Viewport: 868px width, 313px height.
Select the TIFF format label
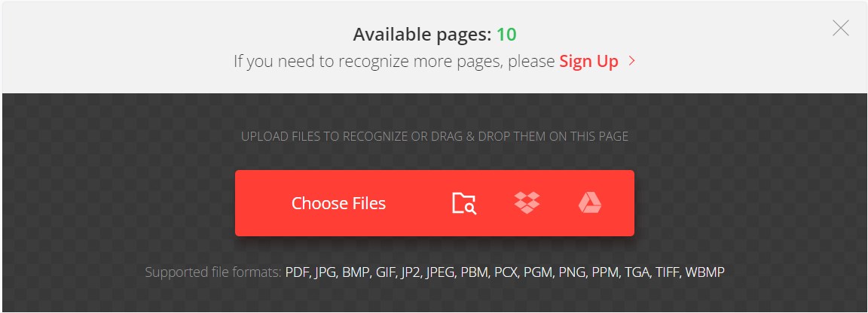point(668,272)
